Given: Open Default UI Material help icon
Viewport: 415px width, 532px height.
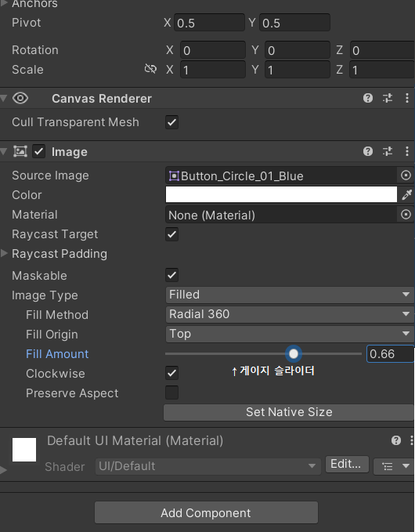Looking at the screenshot, I should tap(395, 440).
